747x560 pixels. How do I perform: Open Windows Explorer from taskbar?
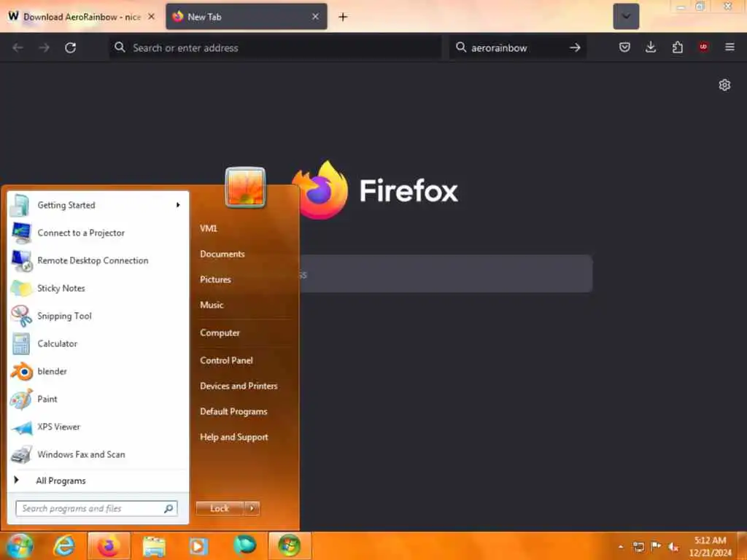point(153,545)
